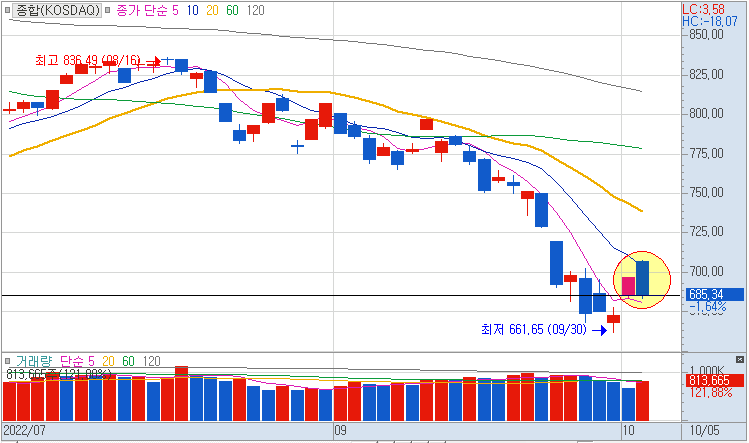Close the volume panel with its X button

pos(739,359)
